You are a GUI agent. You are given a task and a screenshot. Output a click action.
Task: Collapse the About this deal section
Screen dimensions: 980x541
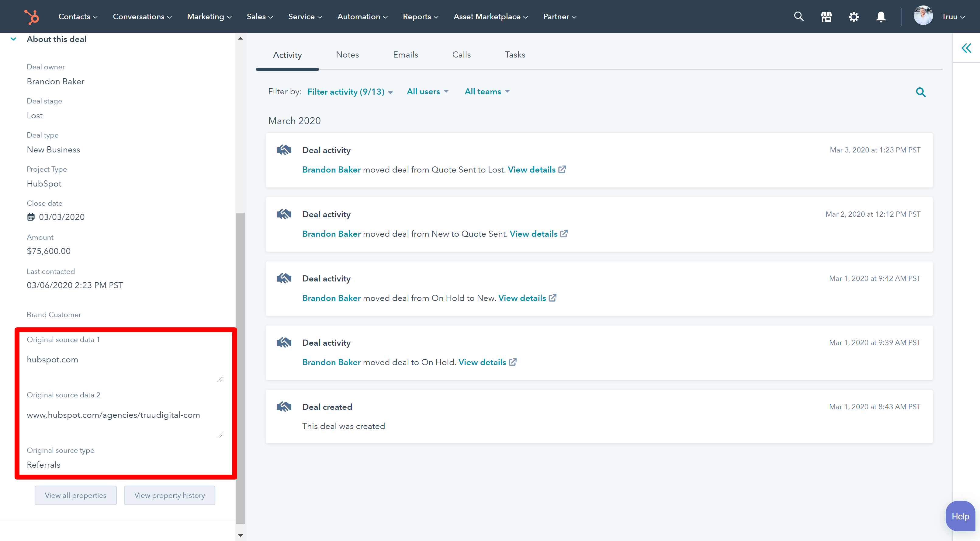[x=13, y=39]
